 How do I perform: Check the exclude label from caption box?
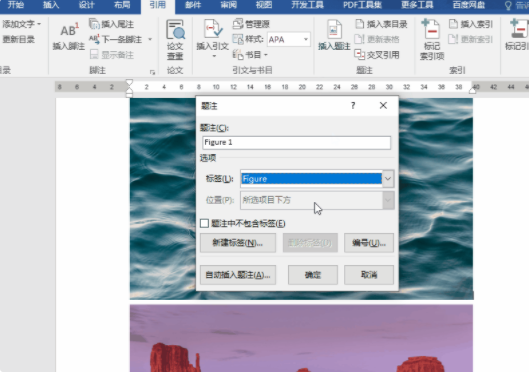tap(204, 223)
